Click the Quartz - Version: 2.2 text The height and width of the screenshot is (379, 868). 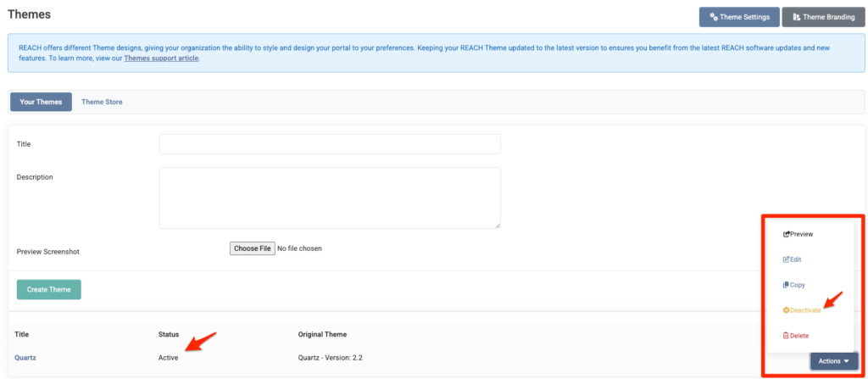pyautogui.click(x=330, y=358)
